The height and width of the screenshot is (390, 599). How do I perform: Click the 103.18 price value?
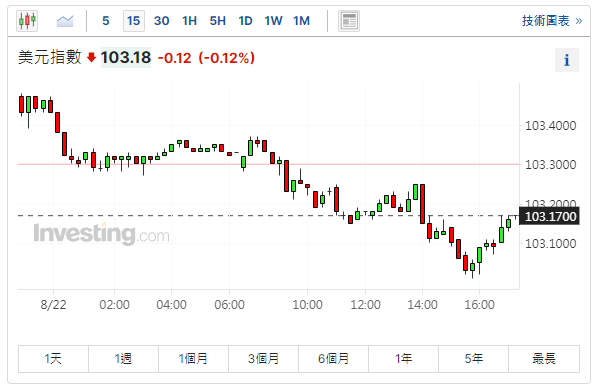pyautogui.click(x=126, y=58)
